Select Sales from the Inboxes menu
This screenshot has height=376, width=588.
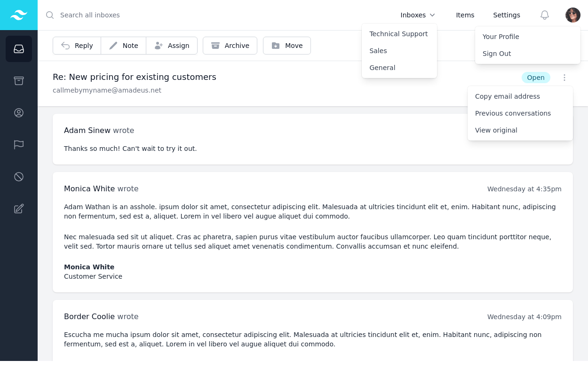coord(378,51)
